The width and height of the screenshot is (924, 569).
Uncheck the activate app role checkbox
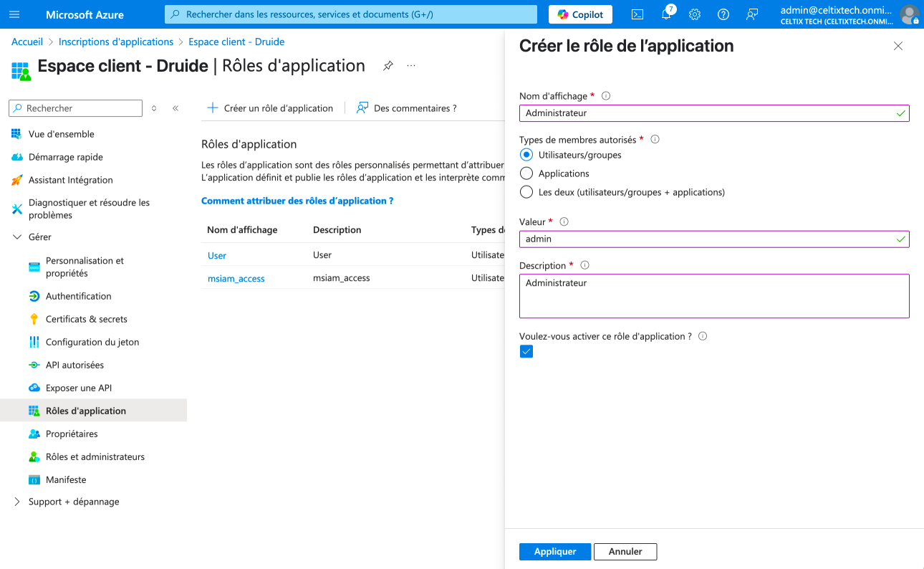tap(526, 351)
